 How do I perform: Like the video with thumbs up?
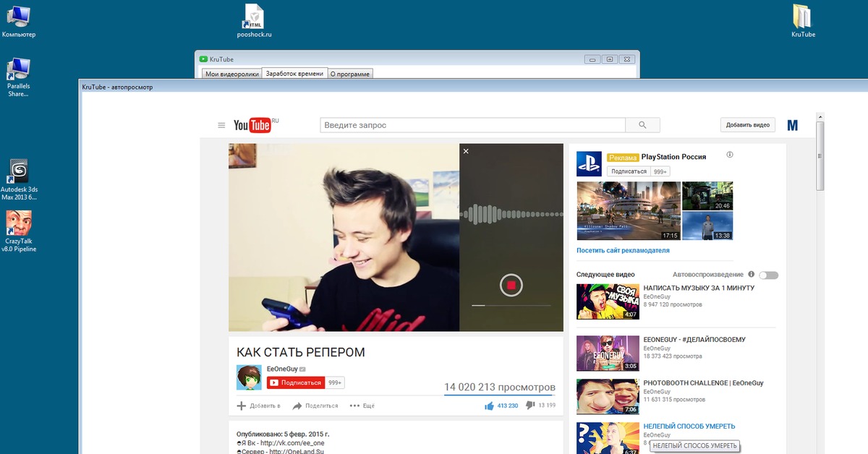coord(490,406)
